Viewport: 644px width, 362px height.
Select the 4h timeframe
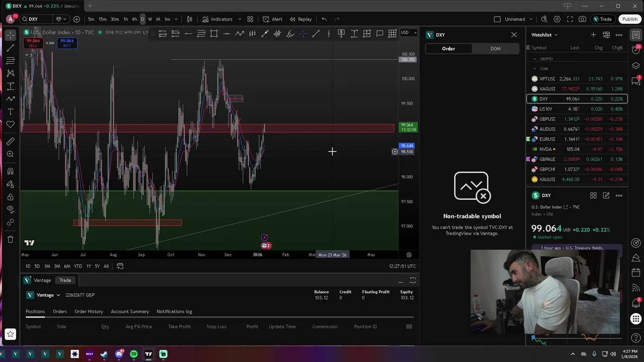click(x=134, y=19)
